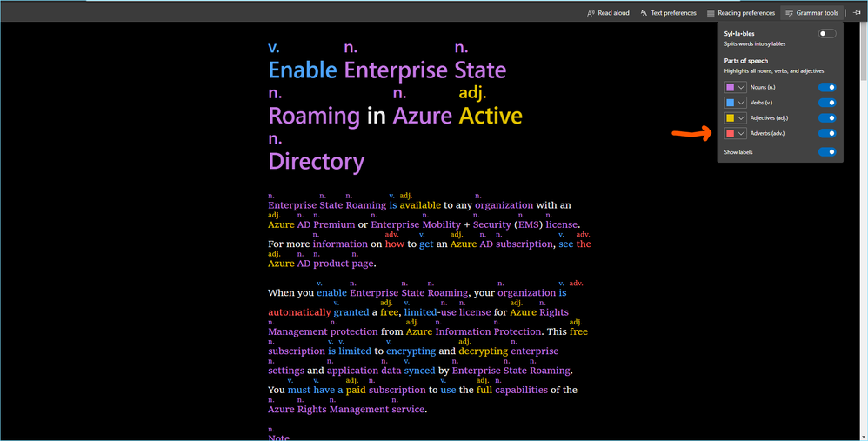The width and height of the screenshot is (868, 441).
Task: Turn off Nouns highlighting toggle
Action: coord(827,88)
